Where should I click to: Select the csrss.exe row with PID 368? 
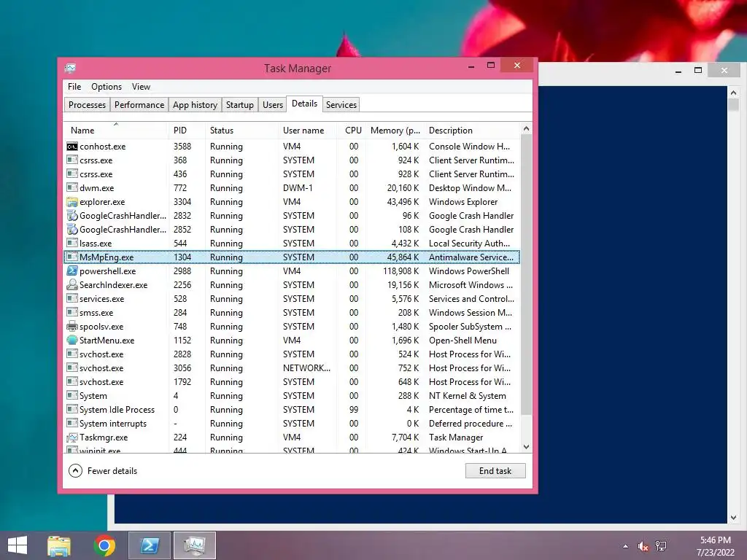[x=292, y=160]
